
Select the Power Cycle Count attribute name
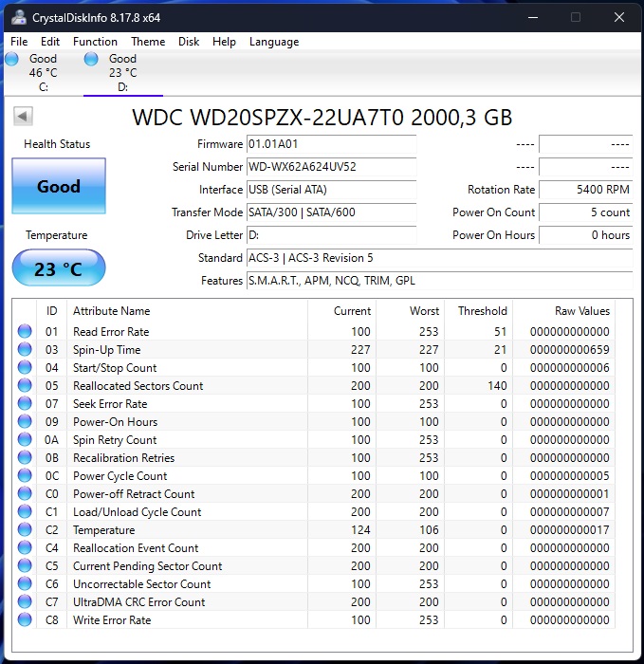(120, 476)
